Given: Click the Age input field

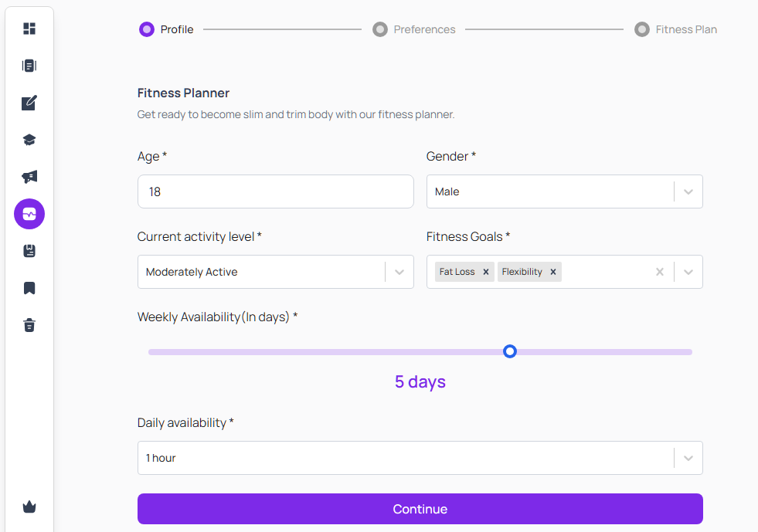Looking at the screenshot, I should coord(276,191).
